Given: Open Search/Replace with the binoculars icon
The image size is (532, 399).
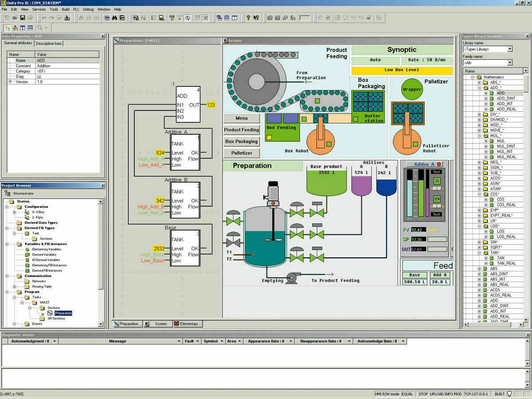Looking at the screenshot, I should point(115,18).
